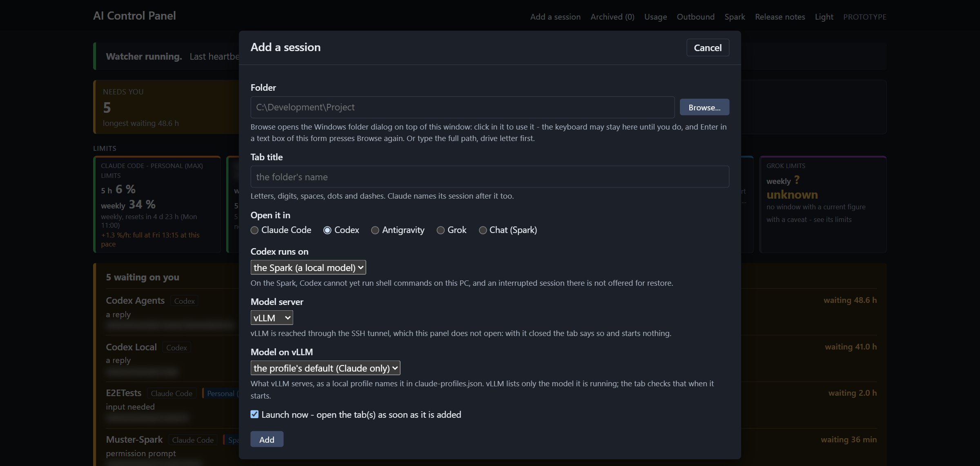
Task: Click the 'waiting 48.6 h' text
Action: tap(850, 300)
